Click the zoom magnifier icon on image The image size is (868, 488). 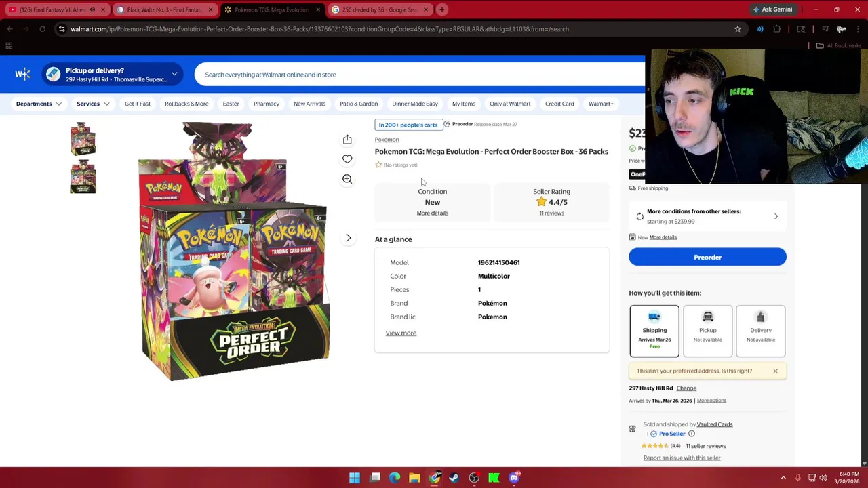click(x=347, y=179)
